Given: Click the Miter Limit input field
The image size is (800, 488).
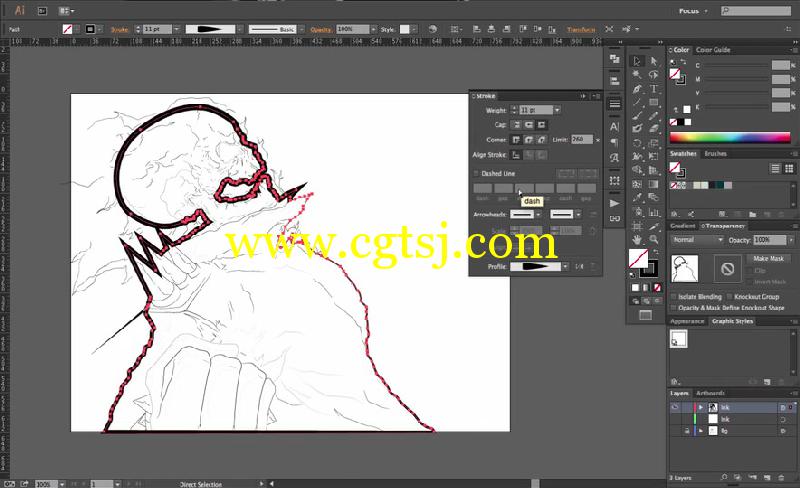Looking at the screenshot, I should pos(582,139).
